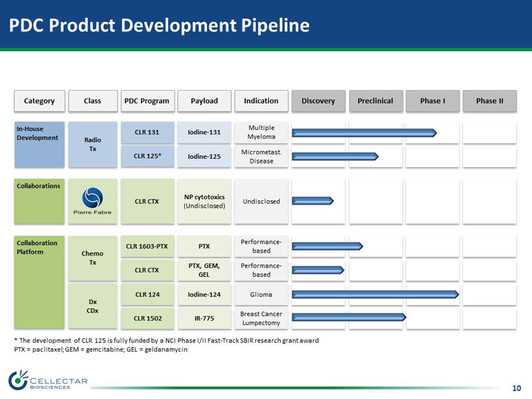532x399 pixels.
Task: Click the PDC Program header box
Action: tap(147, 101)
